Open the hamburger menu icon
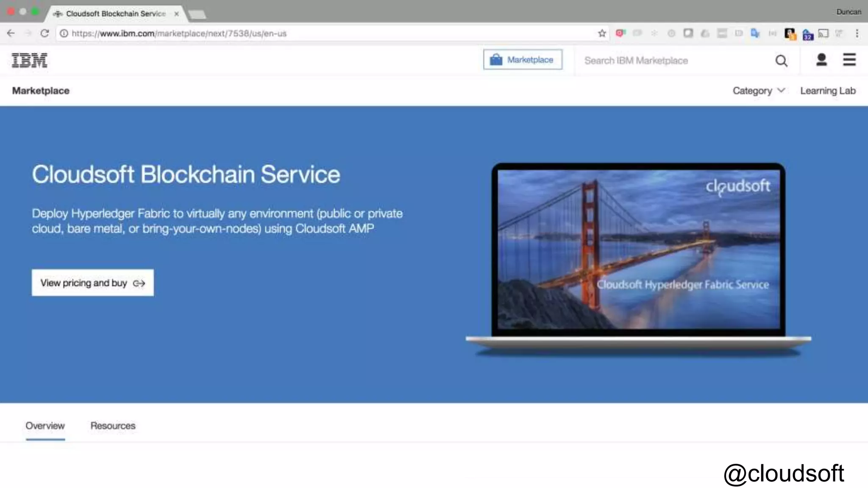868x488 pixels. tap(849, 60)
